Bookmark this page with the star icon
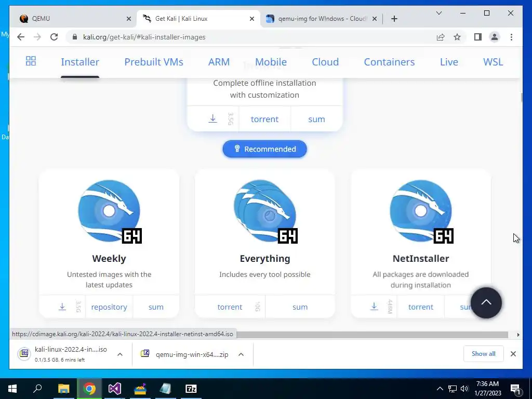Screen dimensions: 532x399 (x=457, y=37)
